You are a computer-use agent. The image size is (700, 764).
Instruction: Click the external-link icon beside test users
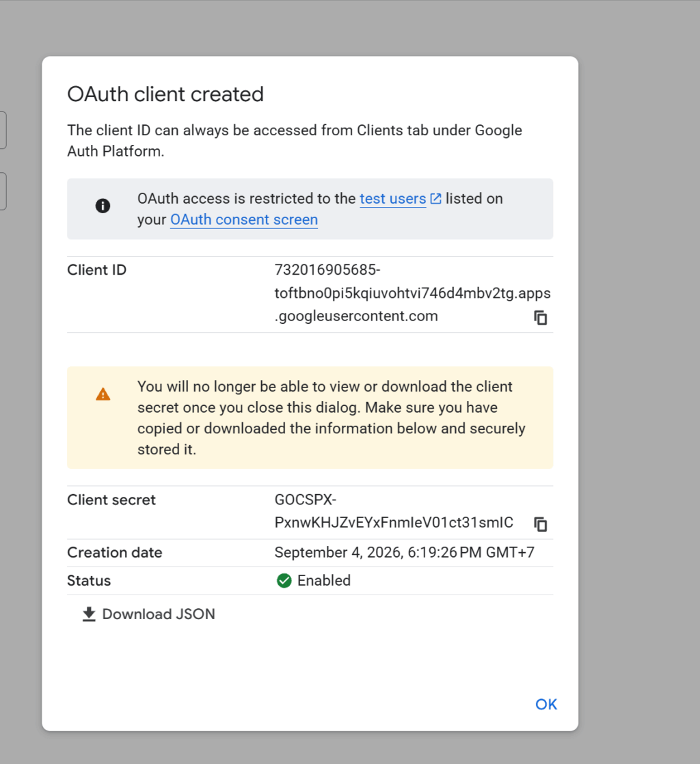(436, 199)
